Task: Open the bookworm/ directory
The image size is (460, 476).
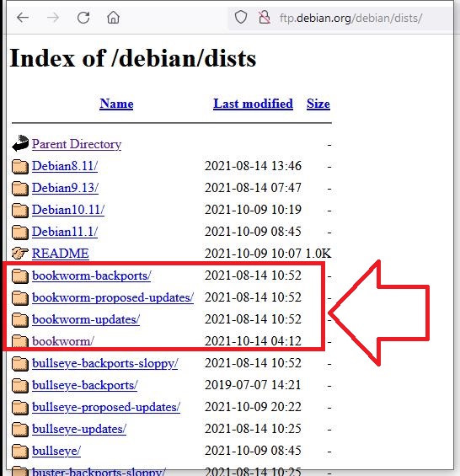Action: 63,341
